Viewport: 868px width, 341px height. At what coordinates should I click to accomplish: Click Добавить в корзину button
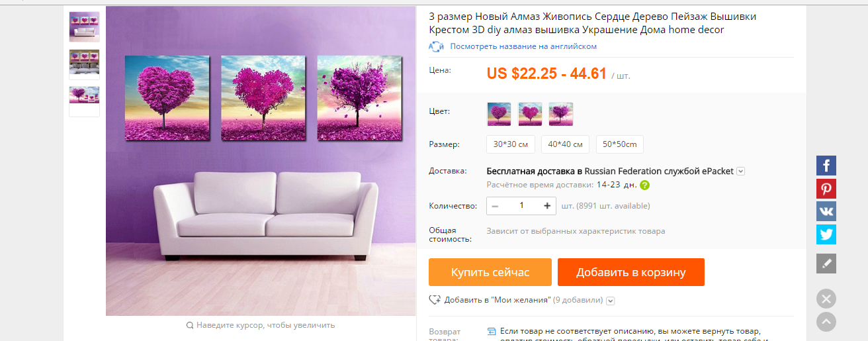[x=631, y=272]
